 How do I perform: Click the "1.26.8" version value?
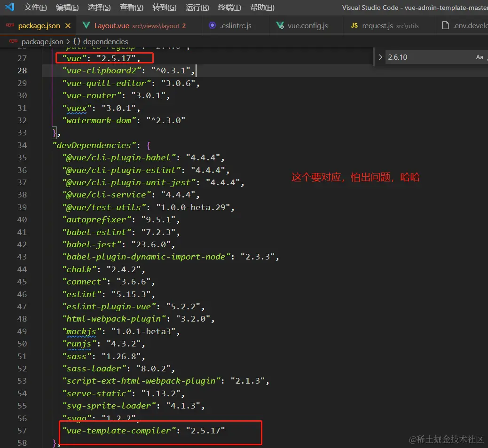121,356
